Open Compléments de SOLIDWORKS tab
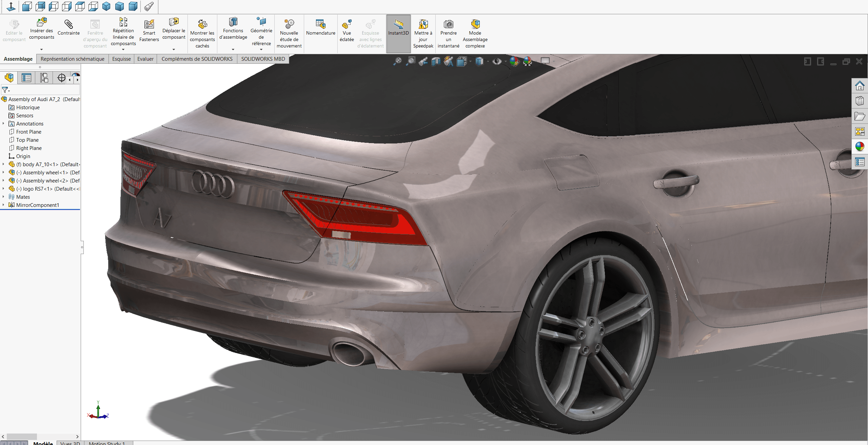The height and width of the screenshot is (445, 868). pos(197,59)
